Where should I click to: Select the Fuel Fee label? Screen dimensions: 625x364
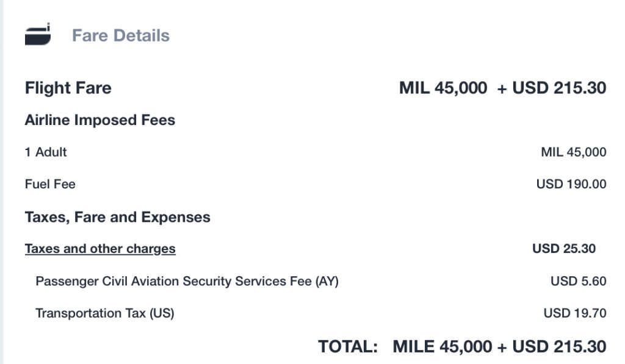click(x=50, y=184)
